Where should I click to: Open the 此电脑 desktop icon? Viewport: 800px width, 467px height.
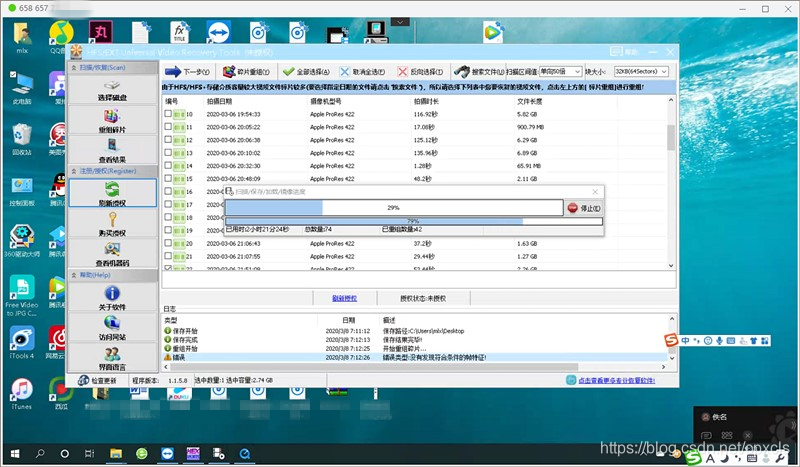tap(21, 88)
